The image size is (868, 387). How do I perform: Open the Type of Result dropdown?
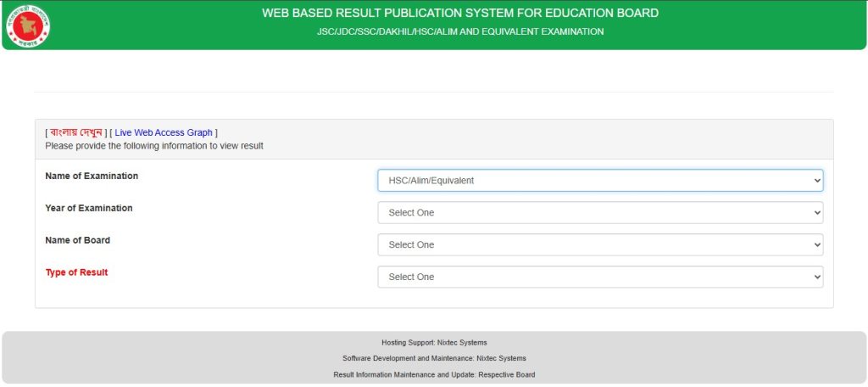point(600,278)
